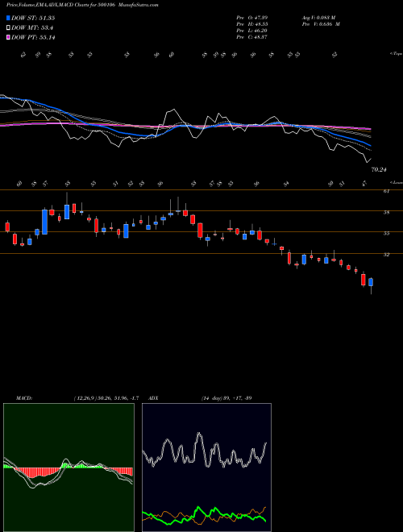Click the 55 price axis label
Viewport: 403px width, 532px height.
tap(386, 234)
